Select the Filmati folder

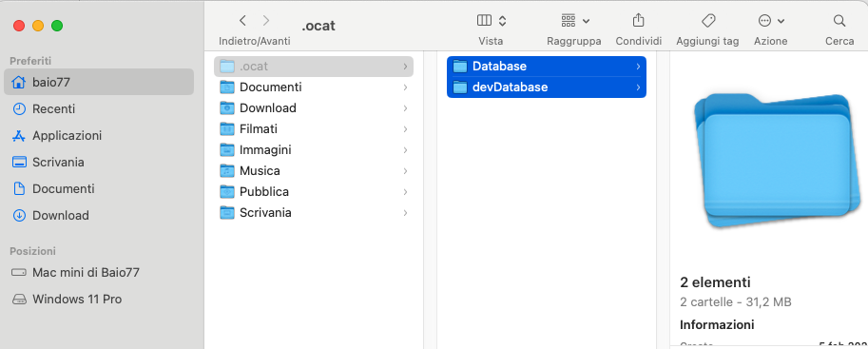314,129
